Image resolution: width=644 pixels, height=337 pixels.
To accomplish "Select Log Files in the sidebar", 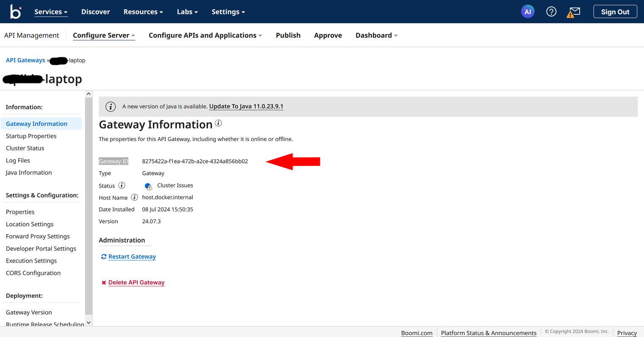I will coord(18,160).
